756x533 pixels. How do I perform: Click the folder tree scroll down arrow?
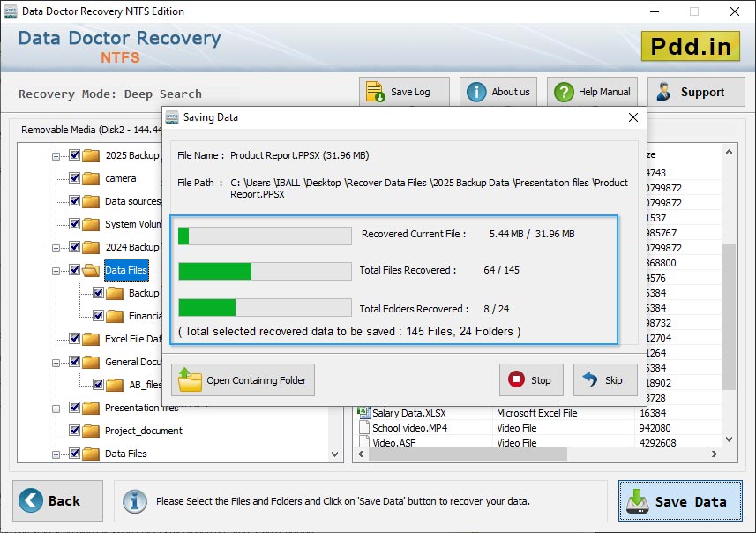tap(334, 454)
